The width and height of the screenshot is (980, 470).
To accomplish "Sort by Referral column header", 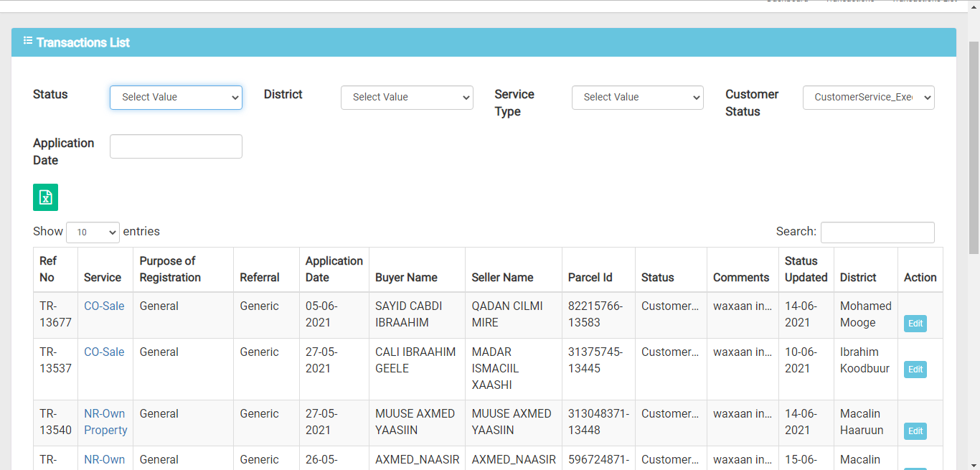I will click(x=267, y=269).
